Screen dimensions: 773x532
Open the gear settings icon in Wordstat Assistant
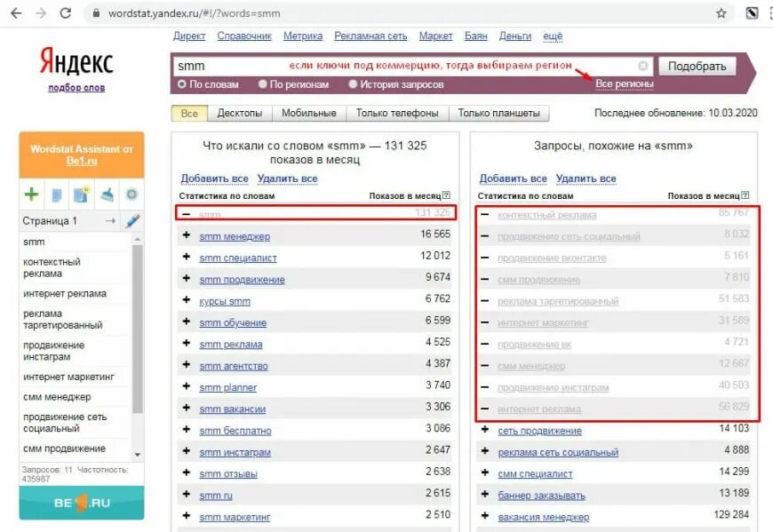pyautogui.click(x=131, y=195)
